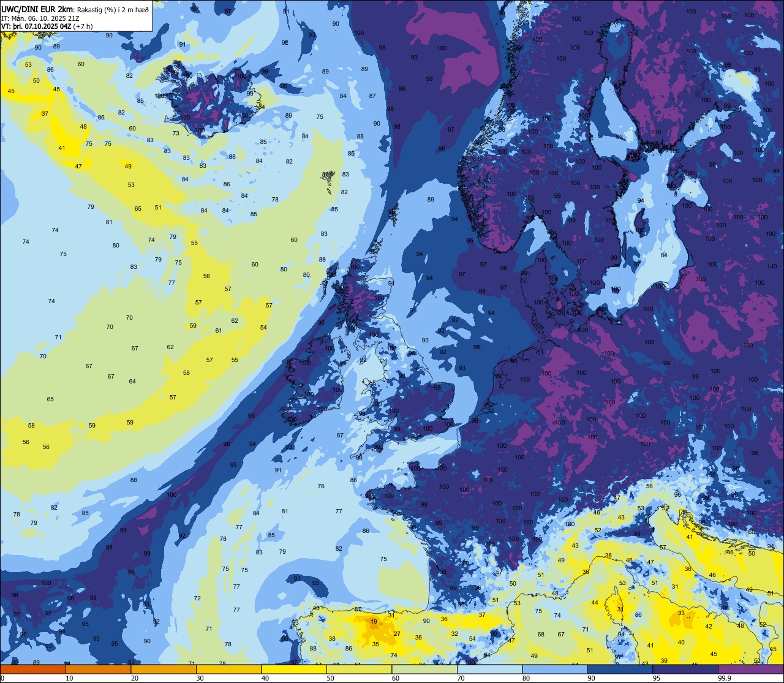Click the legend tick label '10'

click(69, 678)
